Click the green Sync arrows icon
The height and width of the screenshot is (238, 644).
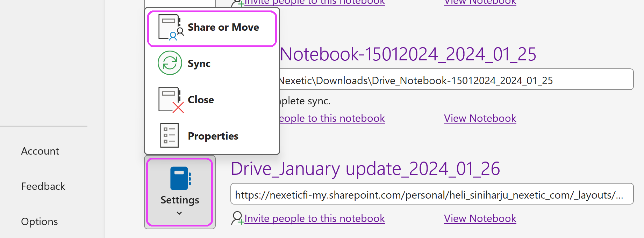(170, 63)
